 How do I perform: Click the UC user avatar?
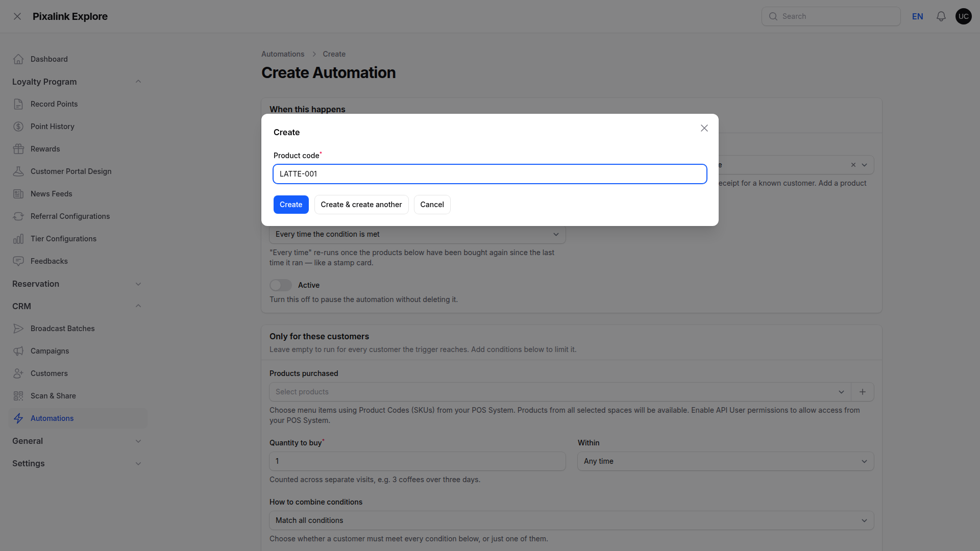coord(964,16)
